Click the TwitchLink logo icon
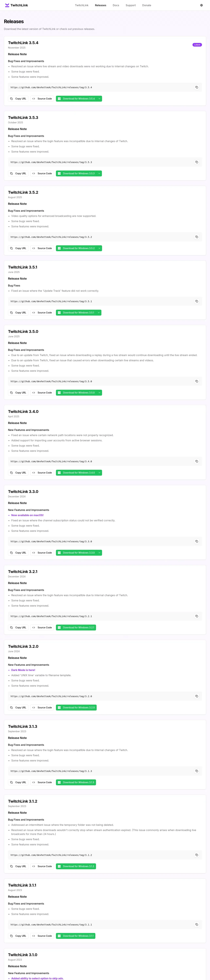Screen dimensions: 210x980 tap(7, 5)
